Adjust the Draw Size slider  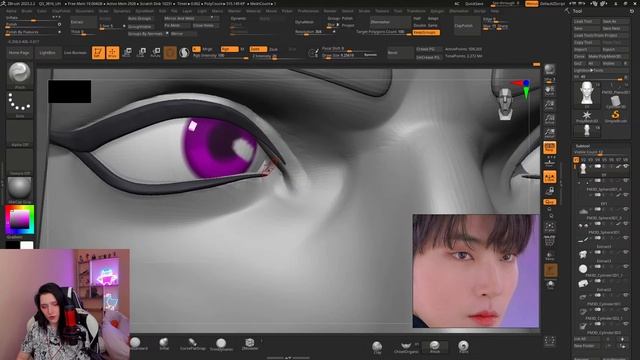349,55
